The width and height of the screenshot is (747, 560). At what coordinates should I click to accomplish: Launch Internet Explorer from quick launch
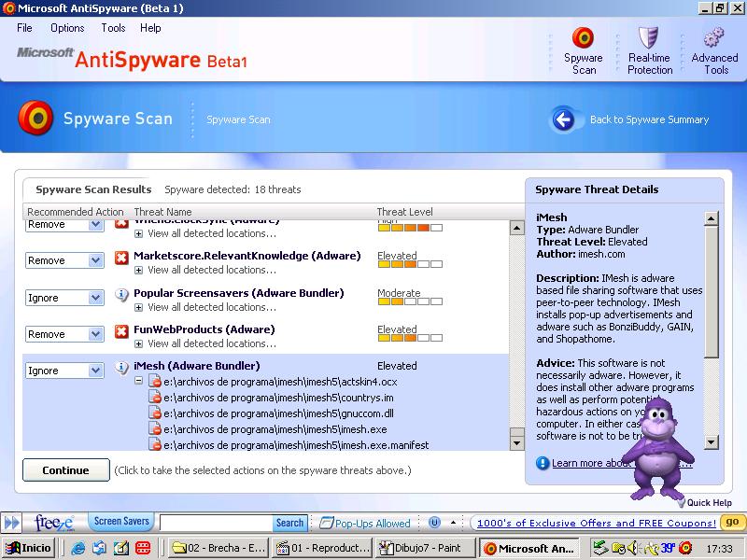coord(78,548)
